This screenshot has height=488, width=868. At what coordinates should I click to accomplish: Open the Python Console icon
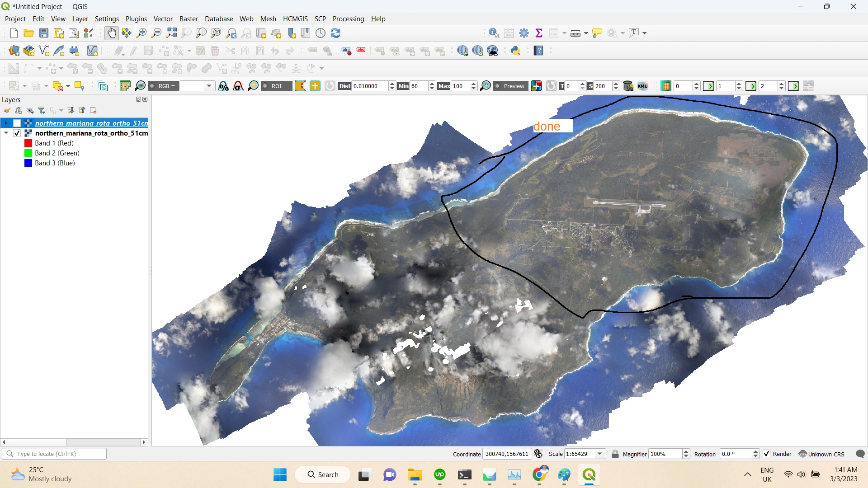pos(515,51)
